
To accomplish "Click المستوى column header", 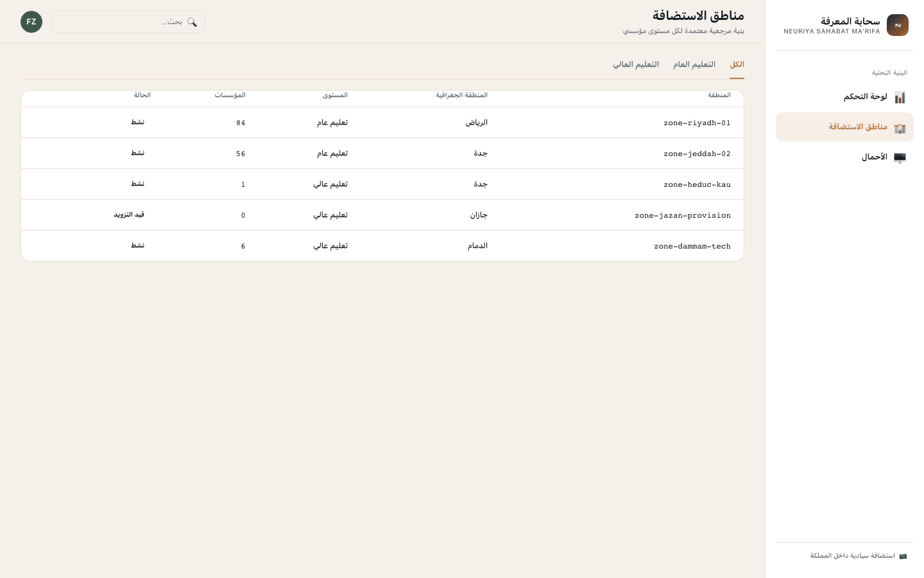I will 335,95.
